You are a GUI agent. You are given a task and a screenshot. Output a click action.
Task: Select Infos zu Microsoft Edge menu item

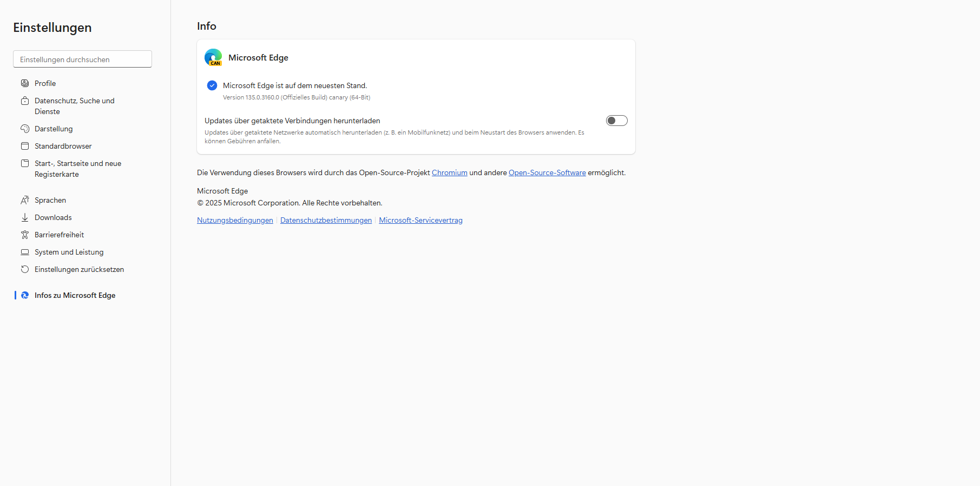[x=75, y=295]
